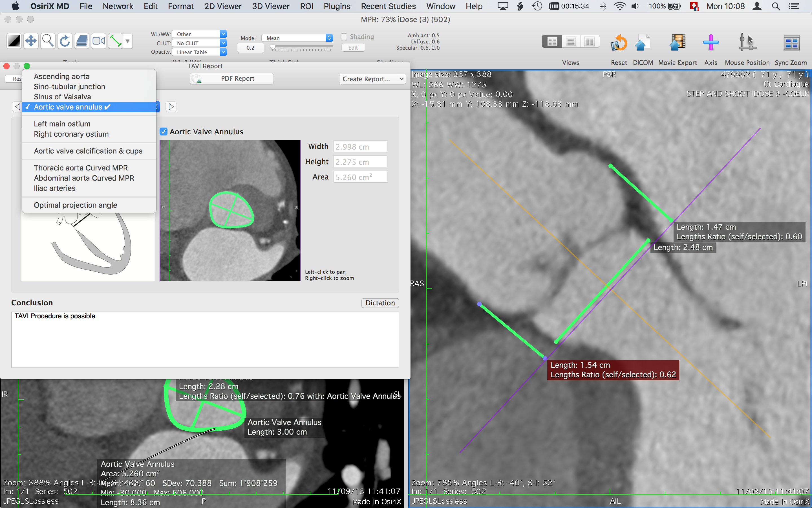This screenshot has width=812, height=508.
Task: Choose Ascending aorta from the list
Action: 89,76
